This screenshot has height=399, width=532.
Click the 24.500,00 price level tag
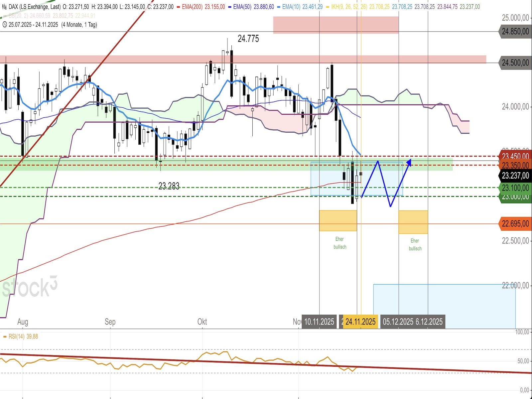tap(515, 63)
